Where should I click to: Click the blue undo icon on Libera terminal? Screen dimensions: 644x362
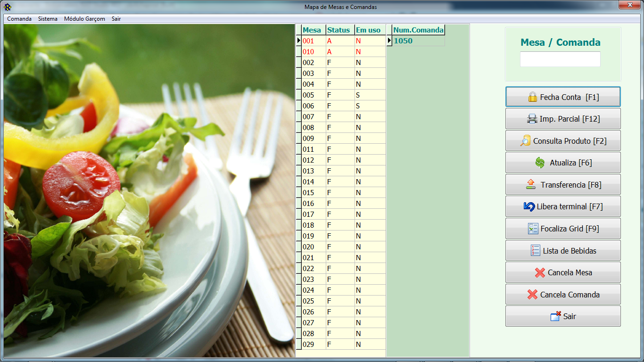point(529,206)
